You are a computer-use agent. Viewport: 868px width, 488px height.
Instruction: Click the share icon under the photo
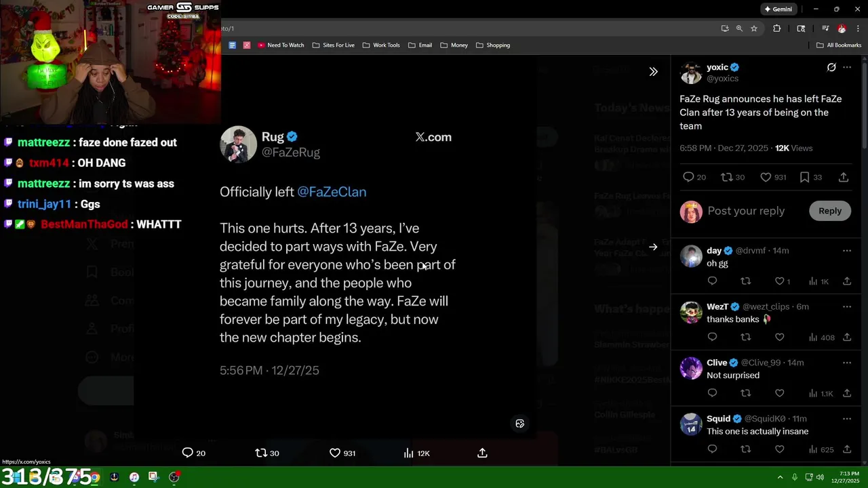[482, 453]
